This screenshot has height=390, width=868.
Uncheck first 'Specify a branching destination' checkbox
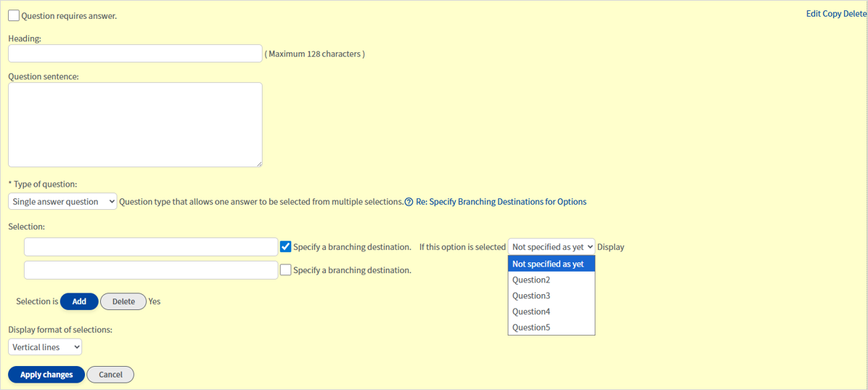286,247
